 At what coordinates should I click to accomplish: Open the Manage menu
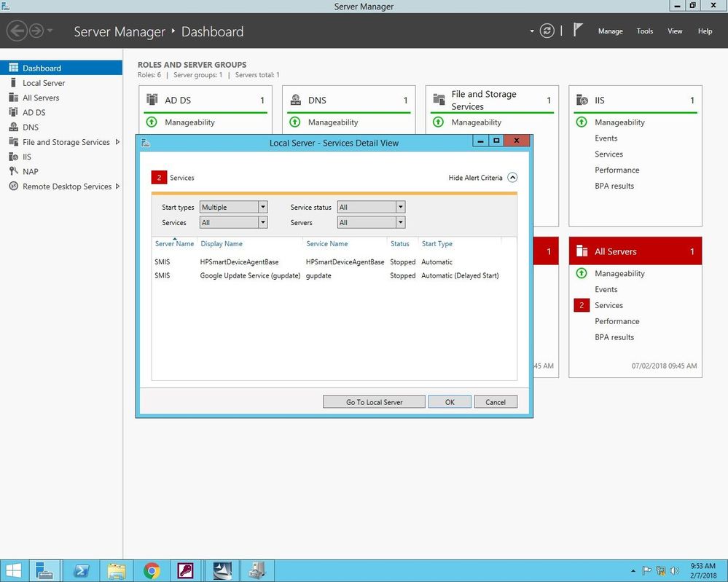(x=610, y=31)
